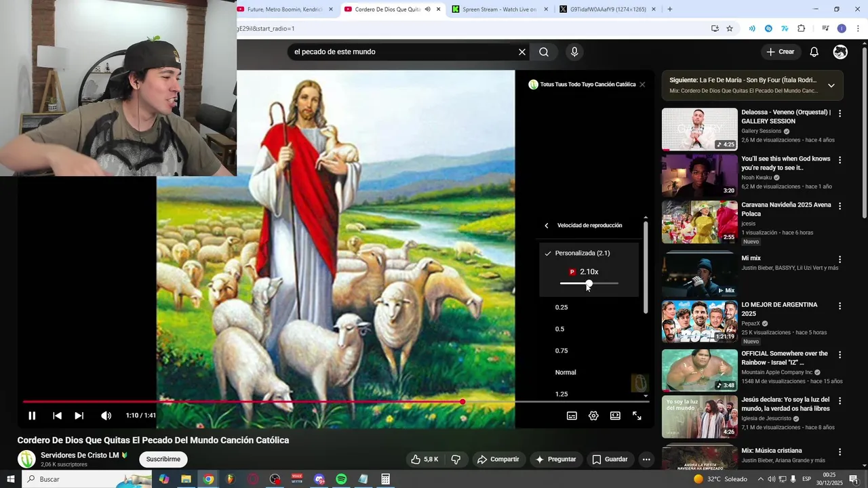
Task: Go back from Velocidad de reproducción menu
Action: [x=547, y=226]
